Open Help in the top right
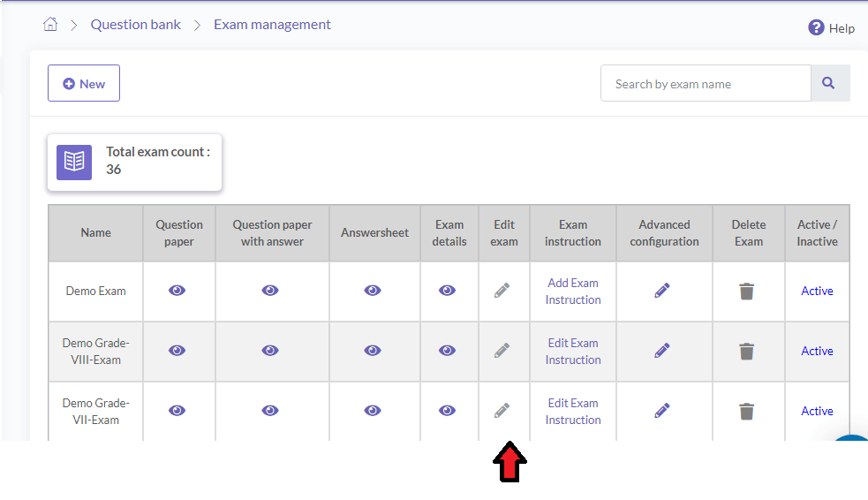This screenshot has width=868, height=500. [x=832, y=27]
